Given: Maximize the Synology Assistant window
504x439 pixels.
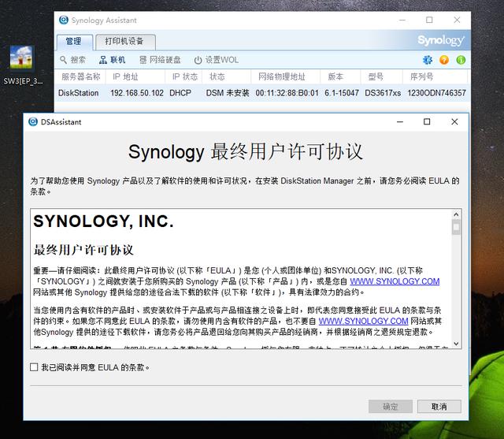Looking at the screenshot, I should pos(429,20).
